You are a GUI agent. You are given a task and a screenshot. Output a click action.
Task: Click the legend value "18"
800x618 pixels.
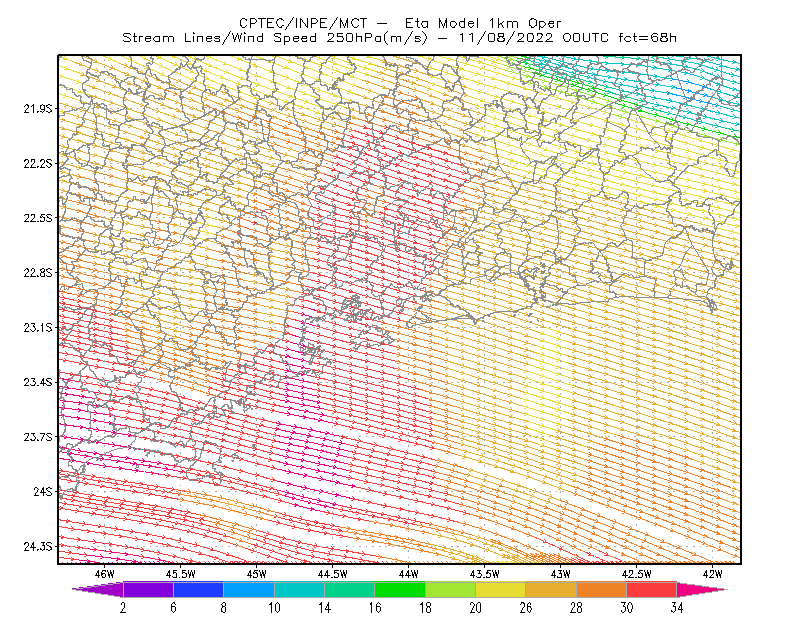click(x=425, y=608)
